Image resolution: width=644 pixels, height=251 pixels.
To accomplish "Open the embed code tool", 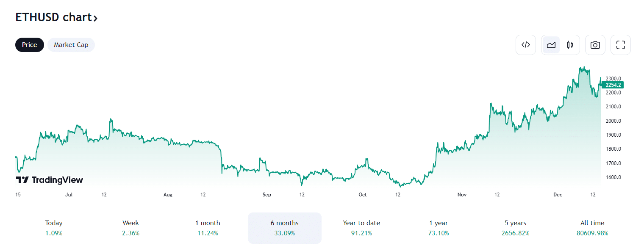I will click(525, 44).
